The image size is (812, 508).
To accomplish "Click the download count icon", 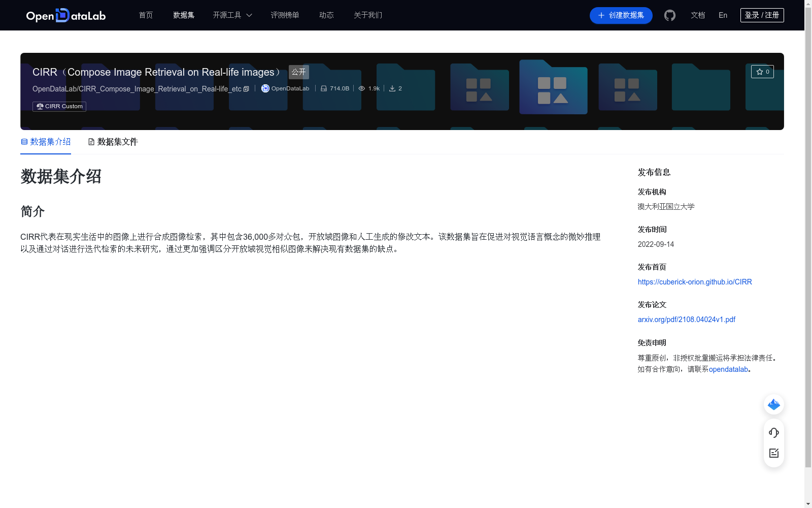I will click(392, 88).
